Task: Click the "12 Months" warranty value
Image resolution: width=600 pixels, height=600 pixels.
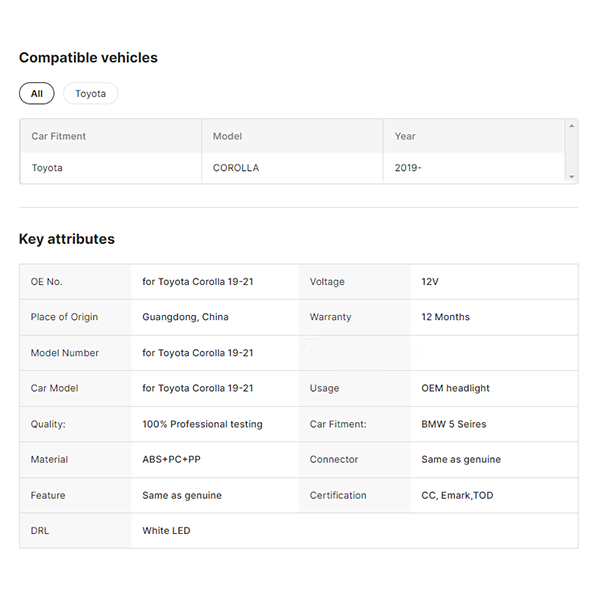Action: pyautogui.click(x=445, y=317)
